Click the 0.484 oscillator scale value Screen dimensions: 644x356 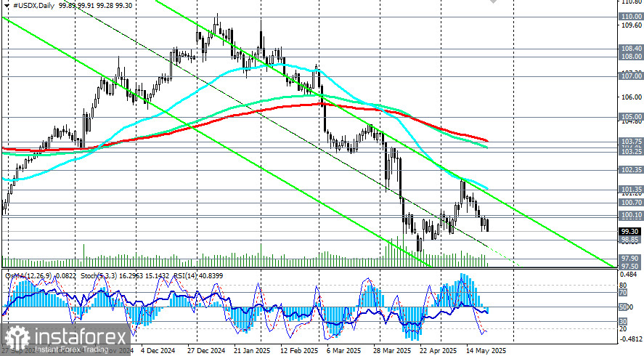point(630,275)
